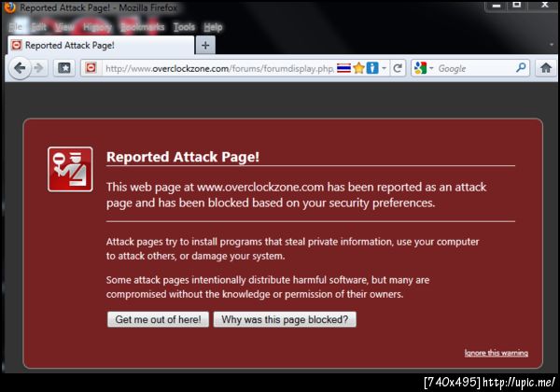The width and height of the screenshot is (560, 392).
Task: Open the Edit menu
Action: coord(38,27)
